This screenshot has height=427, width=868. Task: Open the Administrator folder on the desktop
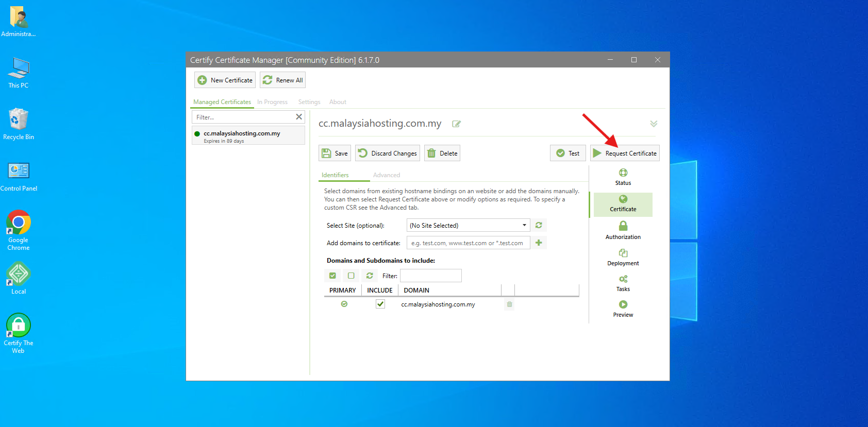click(x=19, y=22)
